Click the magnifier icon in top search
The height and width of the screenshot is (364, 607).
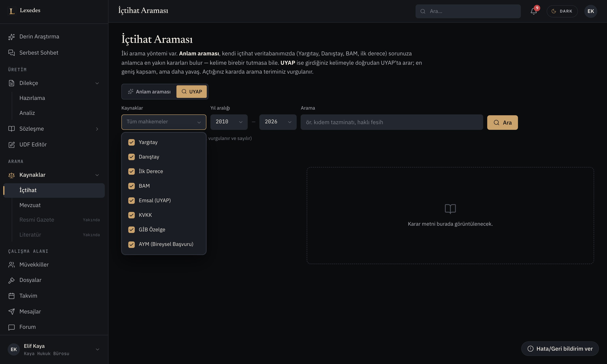click(x=423, y=11)
